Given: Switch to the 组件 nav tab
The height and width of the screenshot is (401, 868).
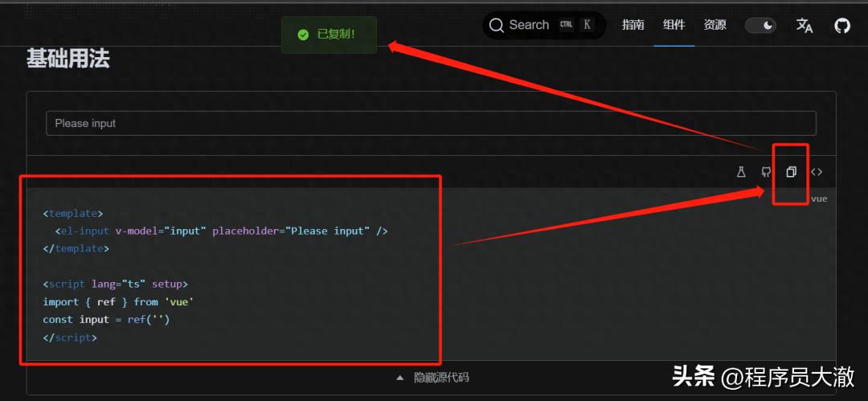Looking at the screenshot, I should pyautogui.click(x=674, y=25).
